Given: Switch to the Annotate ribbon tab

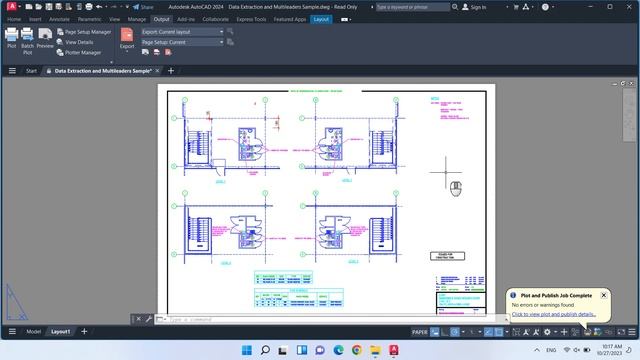Looking at the screenshot, I should 59,19.
